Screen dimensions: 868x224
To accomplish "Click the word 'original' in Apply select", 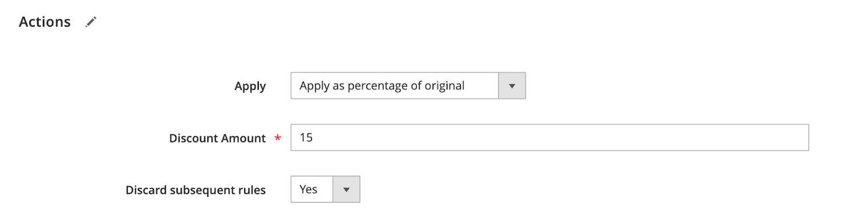I will pos(444,86).
